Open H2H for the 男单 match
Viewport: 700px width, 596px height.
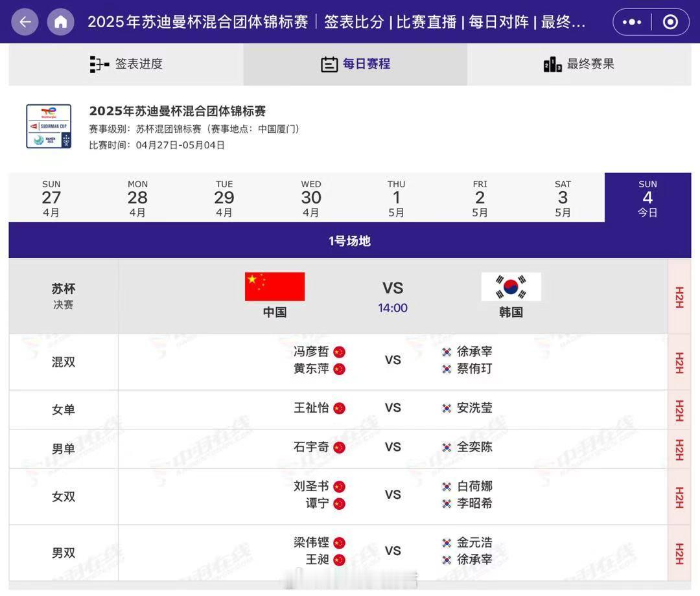click(x=679, y=449)
